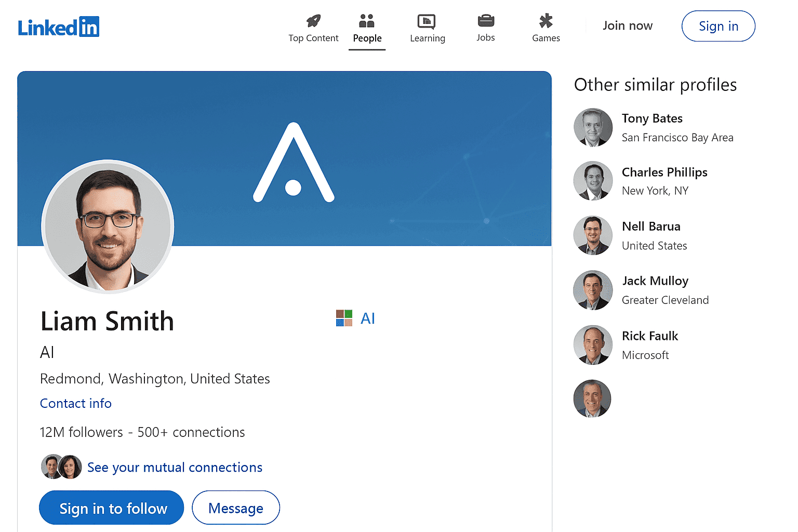
Task: Open the Message button
Action: (x=235, y=508)
